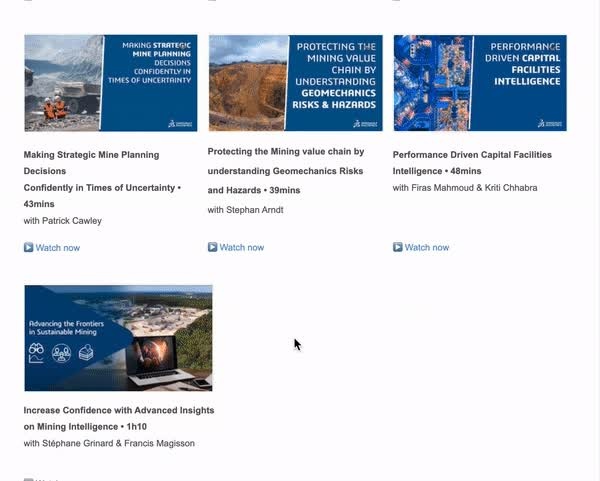Click the text 'with Patrick Cawley'

click(63, 221)
